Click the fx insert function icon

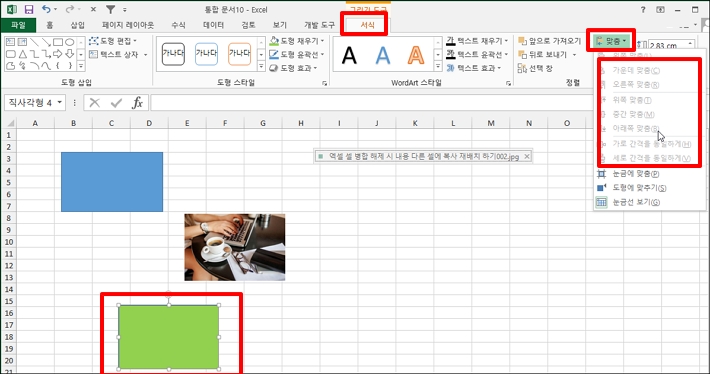click(x=137, y=103)
